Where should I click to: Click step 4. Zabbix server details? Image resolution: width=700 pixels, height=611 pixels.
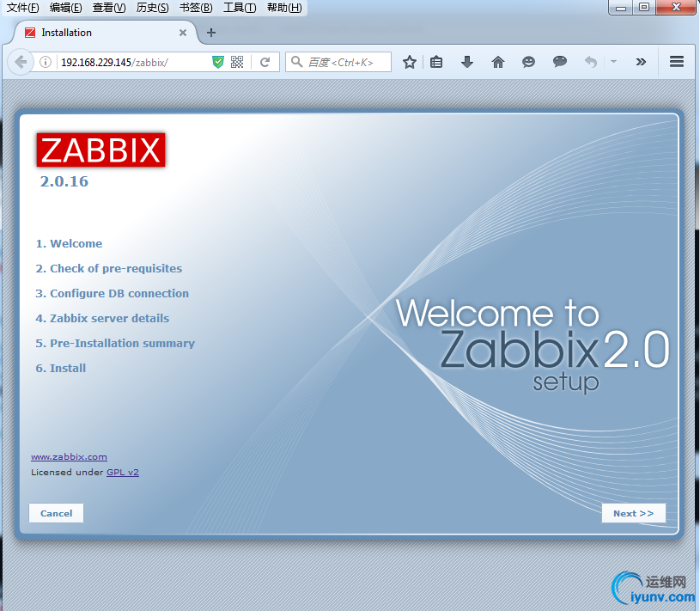tap(102, 319)
